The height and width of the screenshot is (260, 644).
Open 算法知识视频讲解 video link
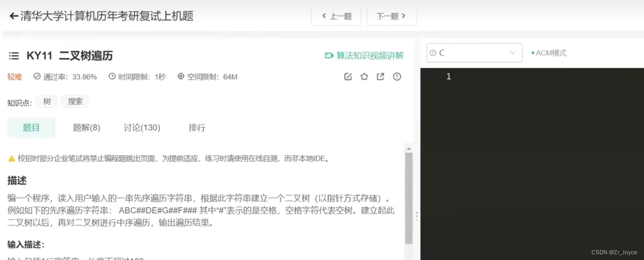tap(370, 55)
